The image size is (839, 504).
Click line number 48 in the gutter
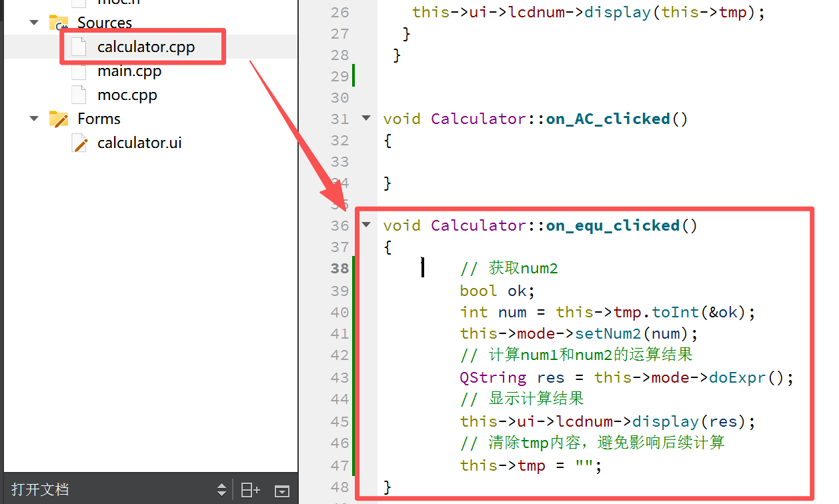[x=339, y=487]
